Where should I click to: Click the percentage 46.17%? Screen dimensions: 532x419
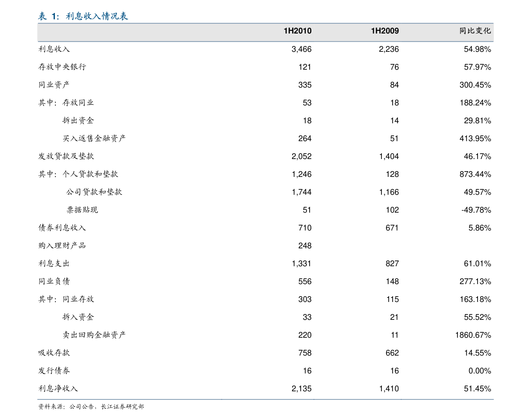pos(478,156)
